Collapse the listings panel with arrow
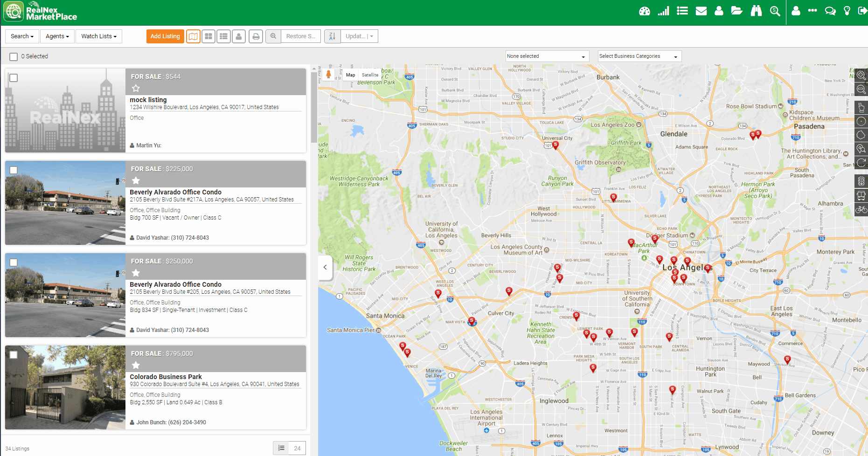Screen dimensions: 868x456 325,267
